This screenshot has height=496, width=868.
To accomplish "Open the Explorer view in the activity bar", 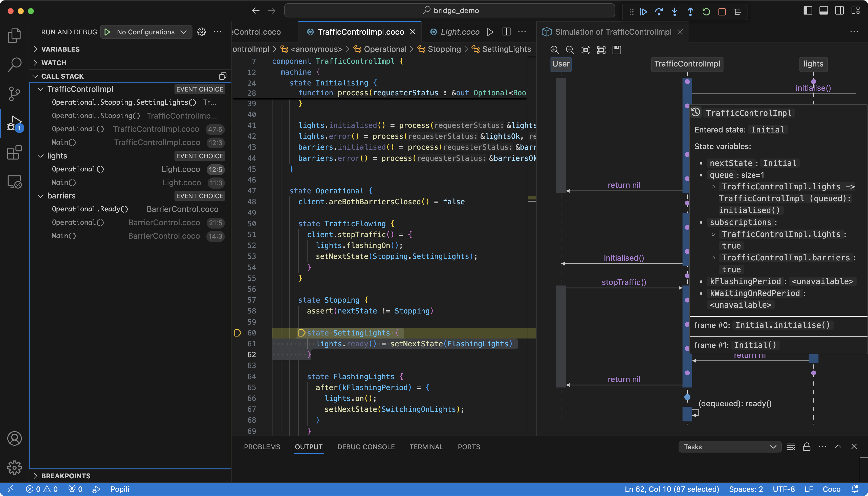I will click(14, 35).
